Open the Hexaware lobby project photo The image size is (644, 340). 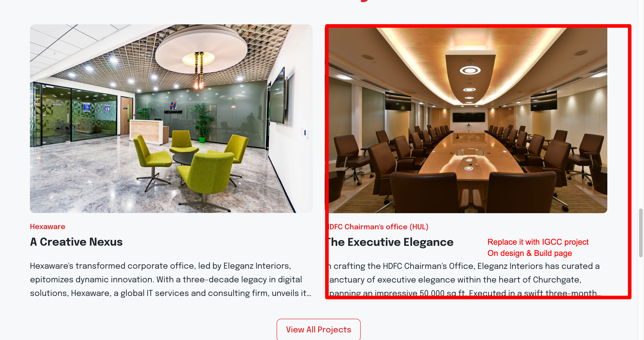coord(171,119)
